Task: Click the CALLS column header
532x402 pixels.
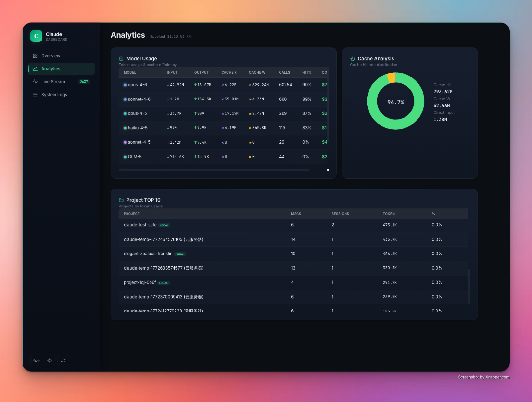Action: click(x=284, y=72)
